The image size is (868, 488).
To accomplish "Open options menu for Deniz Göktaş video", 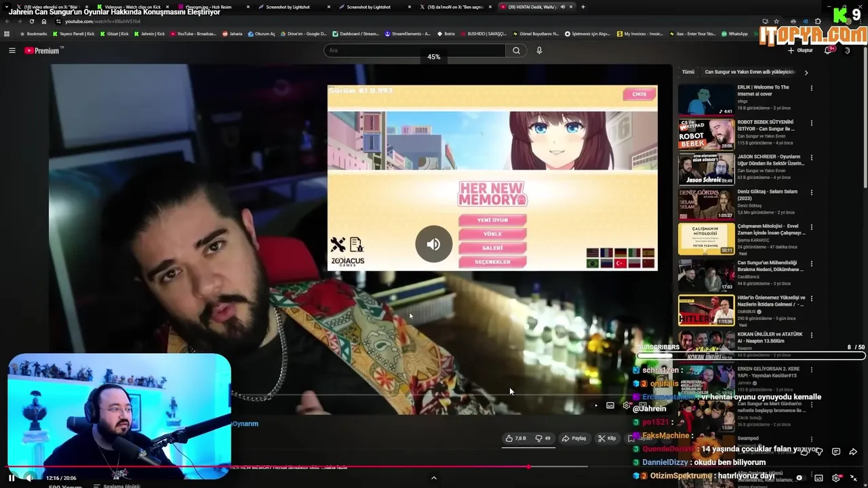I will point(811,192).
